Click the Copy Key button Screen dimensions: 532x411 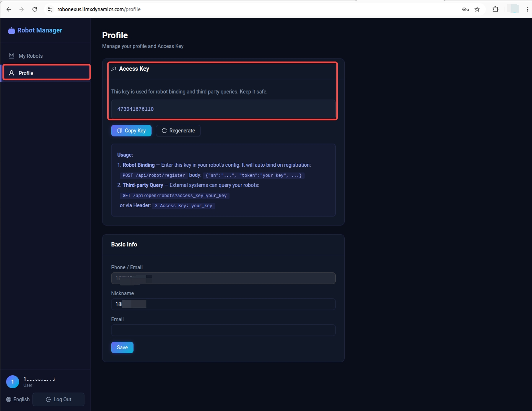click(x=131, y=131)
